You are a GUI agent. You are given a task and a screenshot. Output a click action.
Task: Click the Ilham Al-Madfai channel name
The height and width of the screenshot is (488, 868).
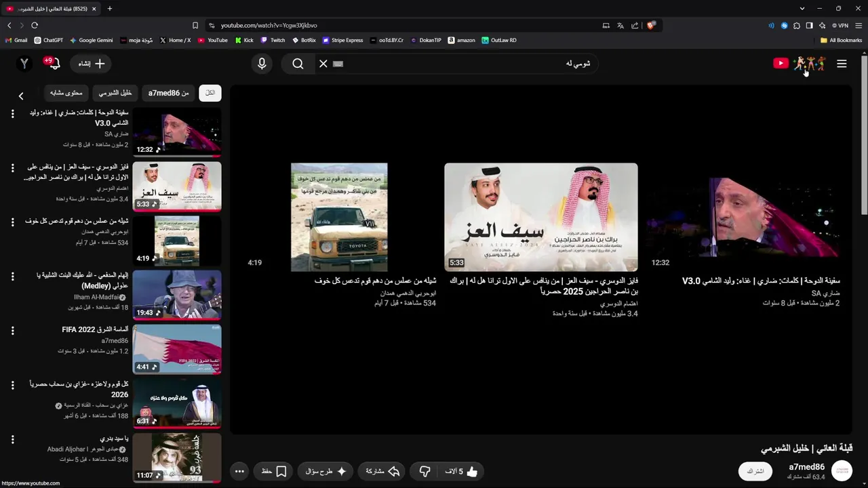[x=97, y=297]
